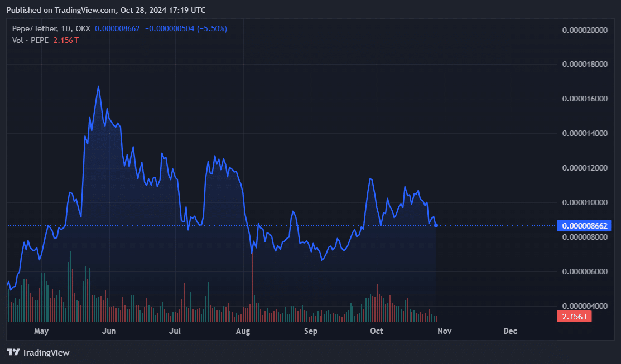Click the red 2.156T volume axis label
Viewport: 621px width, 364px height.
point(574,316)
